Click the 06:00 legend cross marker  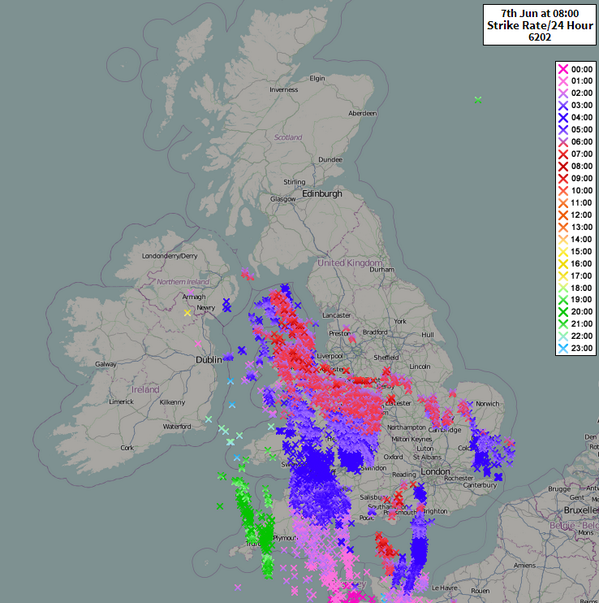563,142
